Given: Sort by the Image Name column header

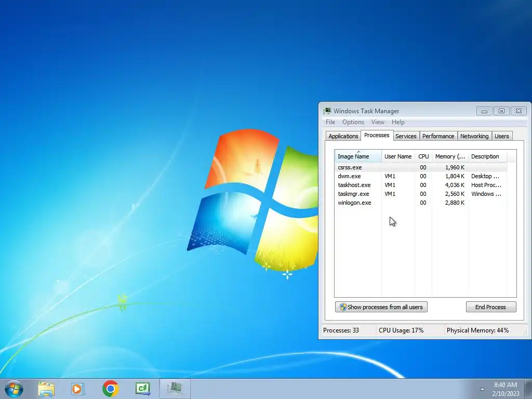Looking at the screenshot, I should (x=358, y=156).
